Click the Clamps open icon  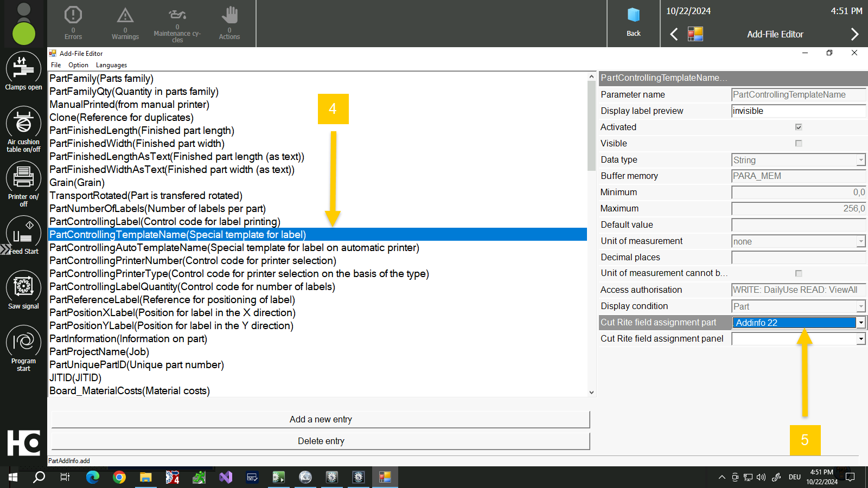23,69
